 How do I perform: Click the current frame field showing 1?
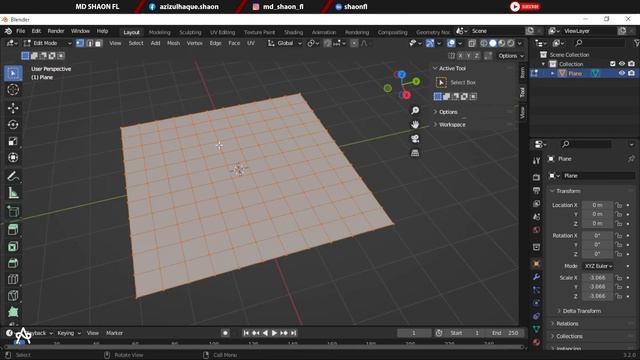tap(413, 333)
